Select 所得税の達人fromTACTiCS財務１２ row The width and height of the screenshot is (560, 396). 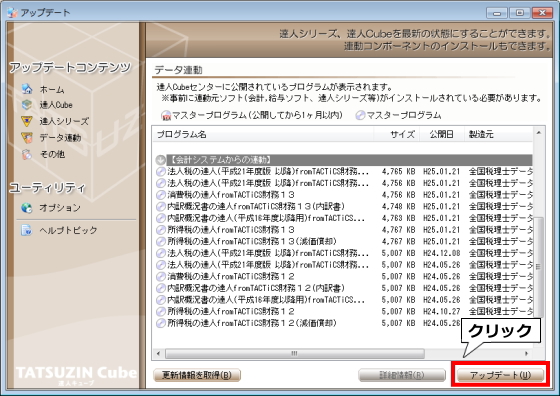click(x=344, y=311)
